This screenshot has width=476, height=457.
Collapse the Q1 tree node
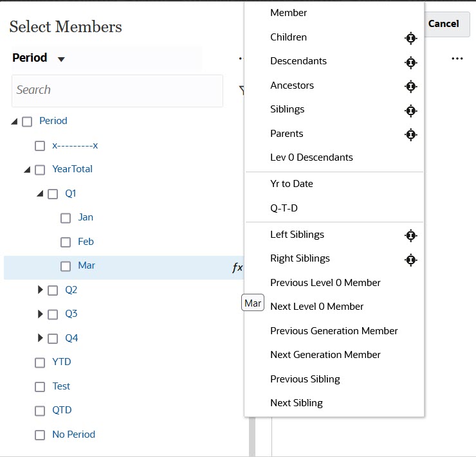tap(40, 193)
